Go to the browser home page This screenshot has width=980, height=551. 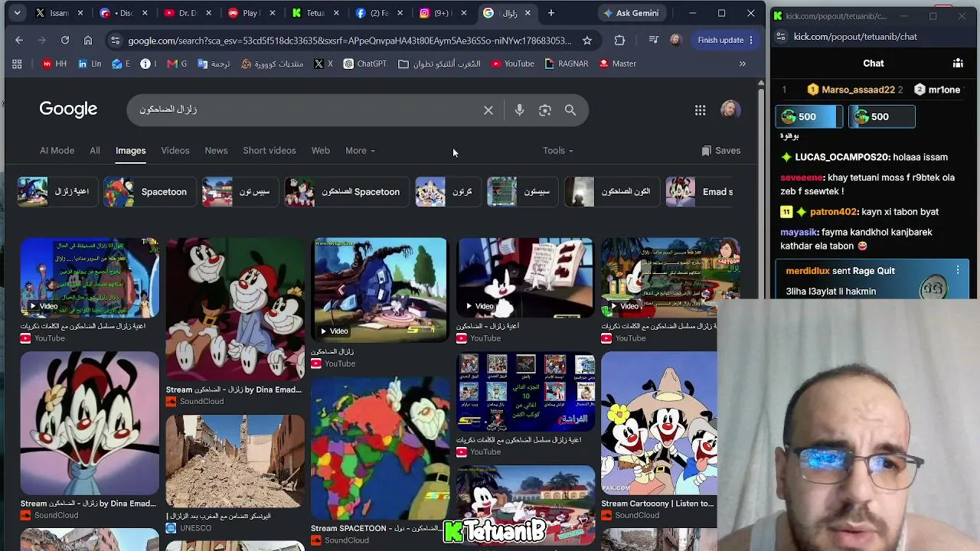[88, 40]
